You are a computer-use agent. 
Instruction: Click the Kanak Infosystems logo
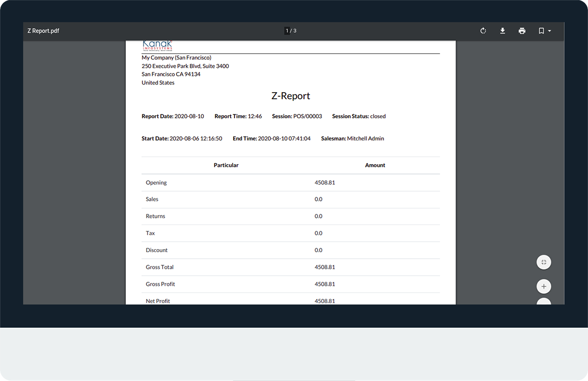click(158, 45)
